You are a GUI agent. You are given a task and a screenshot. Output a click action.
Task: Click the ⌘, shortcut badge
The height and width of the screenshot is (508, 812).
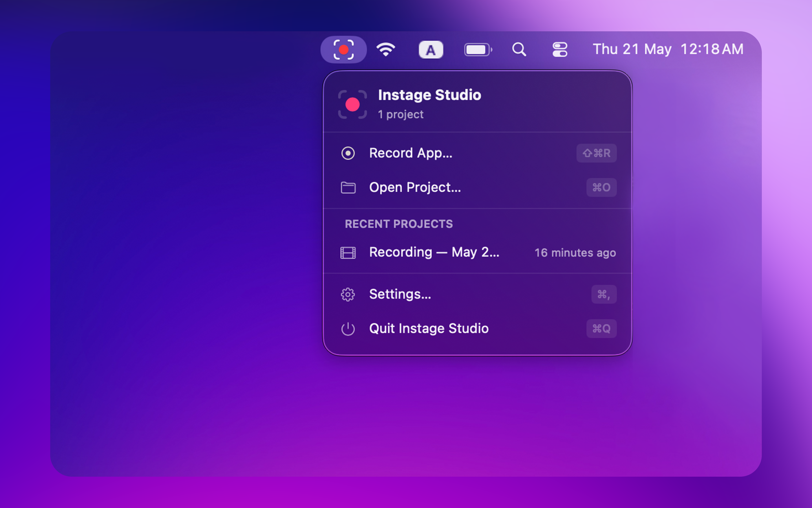click(604, 294)
